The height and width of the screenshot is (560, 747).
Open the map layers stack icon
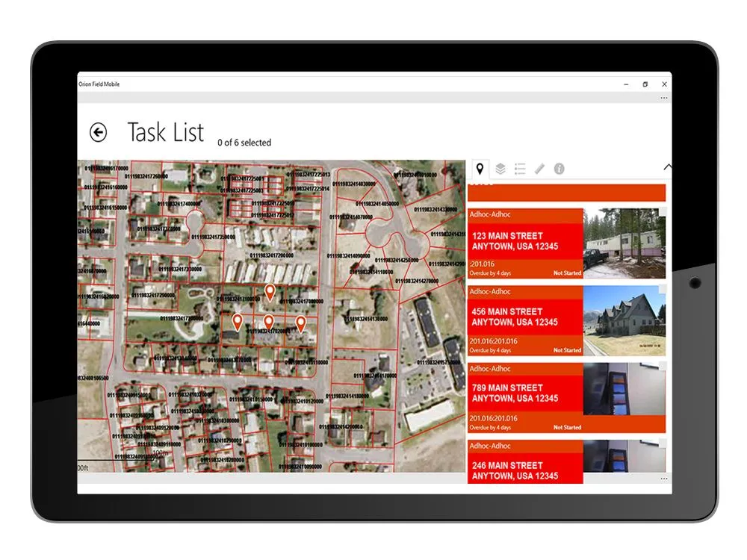tap(500, 169)
